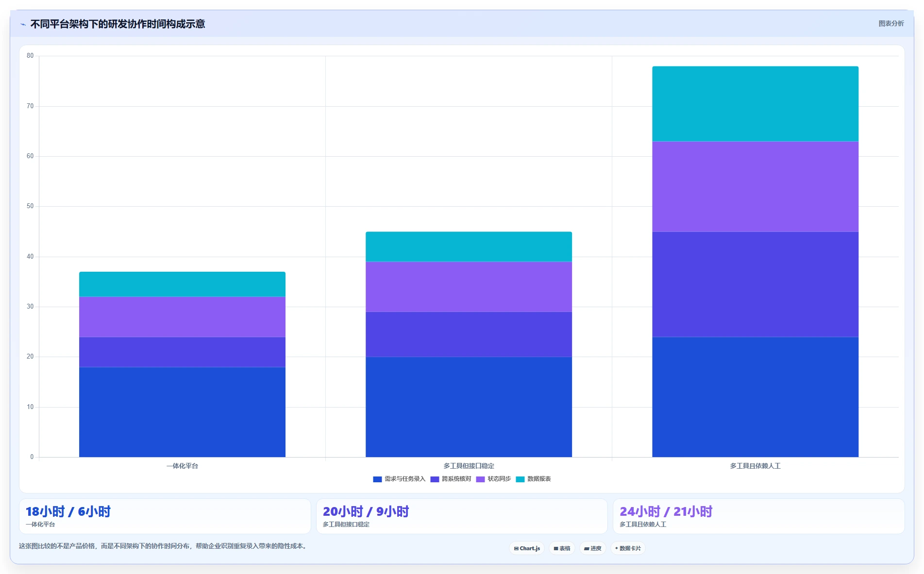The height and width of the screenshot is (574, 924).
Task: Click the chart icon beside the page title
Action: (x=23, y=24)
